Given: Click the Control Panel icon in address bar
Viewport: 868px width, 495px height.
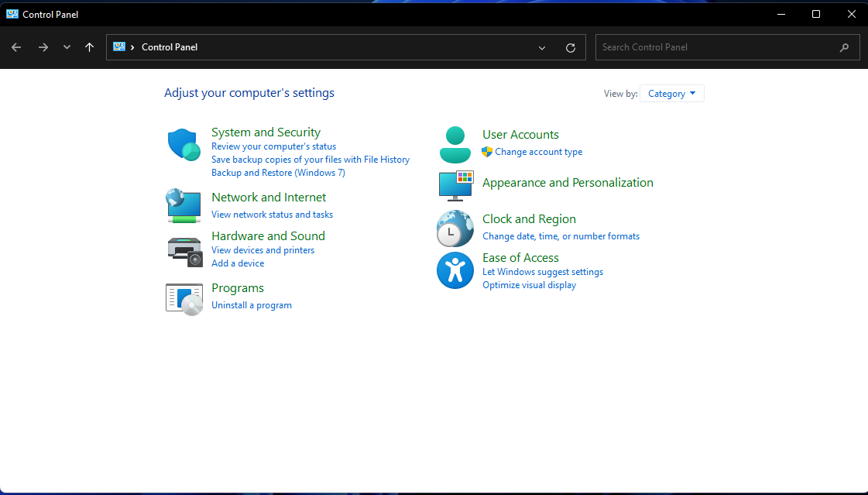Looking at the screenshot, I should tap(119, 47).
